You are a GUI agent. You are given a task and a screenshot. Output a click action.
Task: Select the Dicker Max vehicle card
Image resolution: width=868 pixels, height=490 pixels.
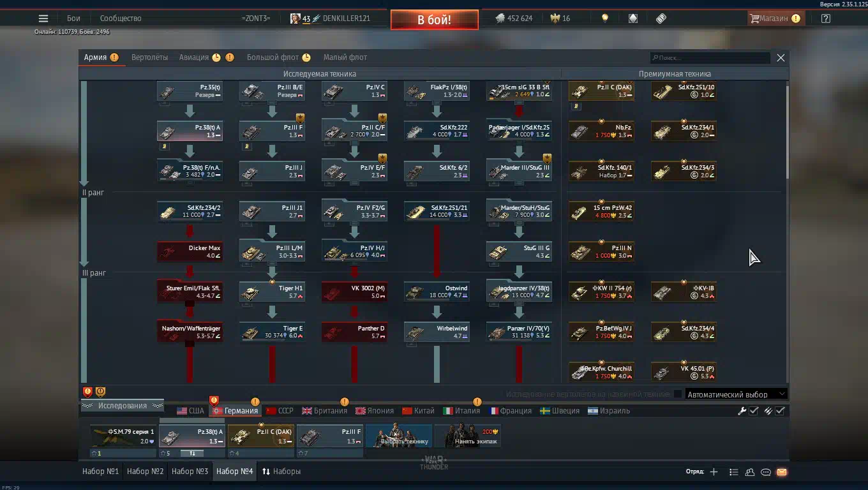click(x=190, y=252)
